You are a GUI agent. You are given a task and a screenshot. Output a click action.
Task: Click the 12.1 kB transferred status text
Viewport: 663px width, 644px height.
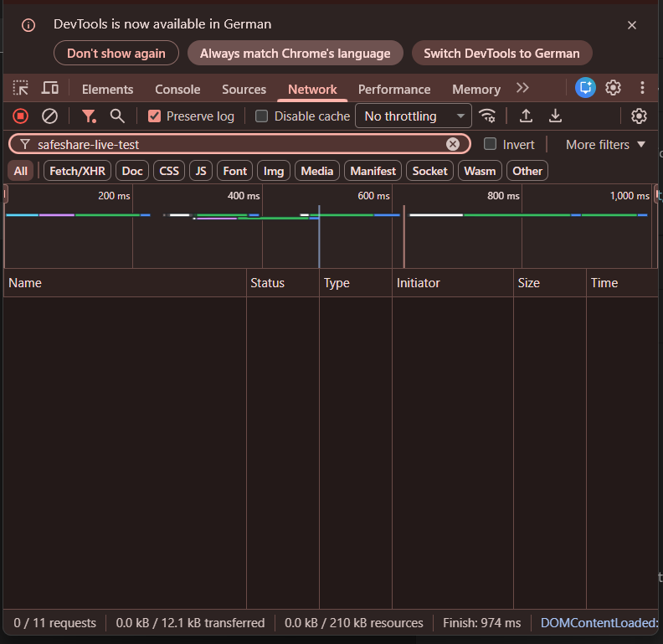(190, 623)
